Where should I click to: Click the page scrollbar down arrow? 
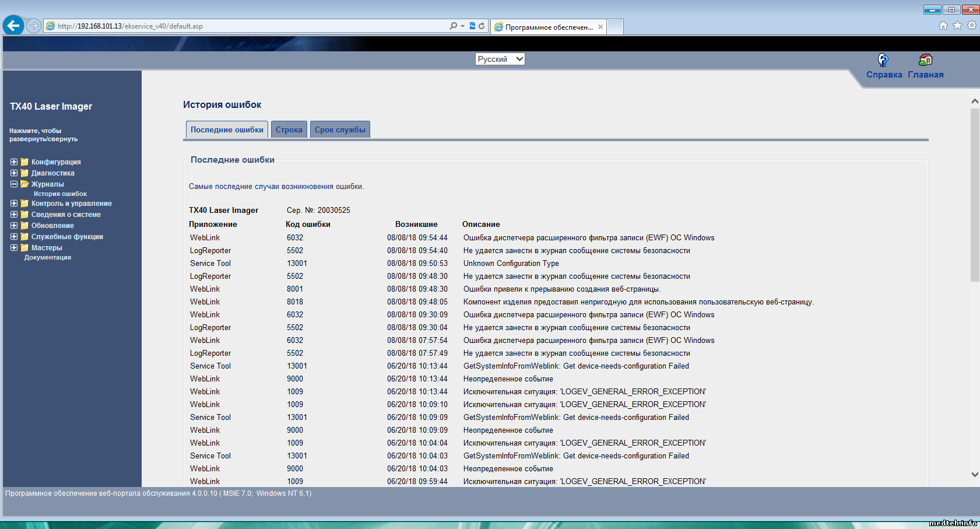click(x=974, y=474)
